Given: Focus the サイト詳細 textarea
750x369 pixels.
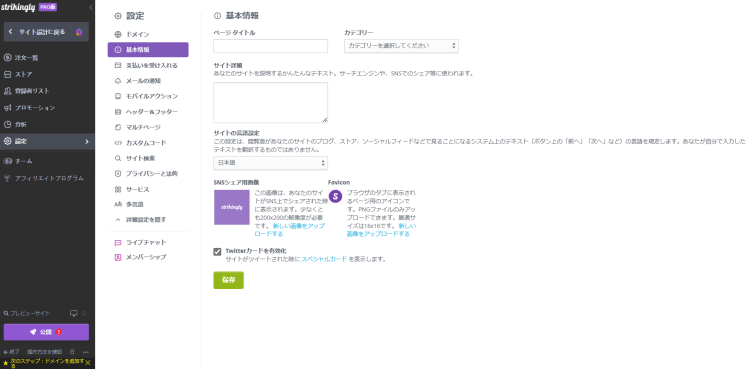Looking at the screenshot, I should click(270, 102).
